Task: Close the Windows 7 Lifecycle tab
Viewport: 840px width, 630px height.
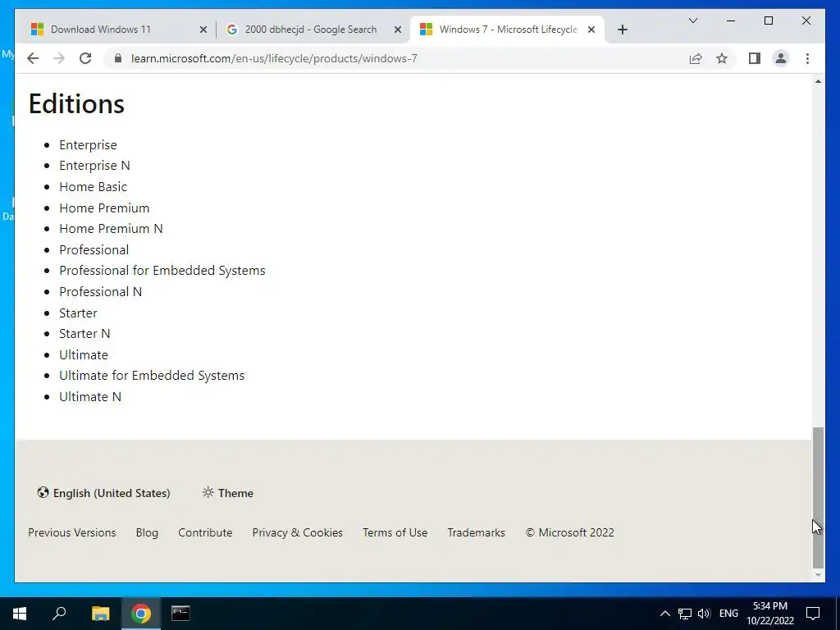Action: tap(591, 30)
